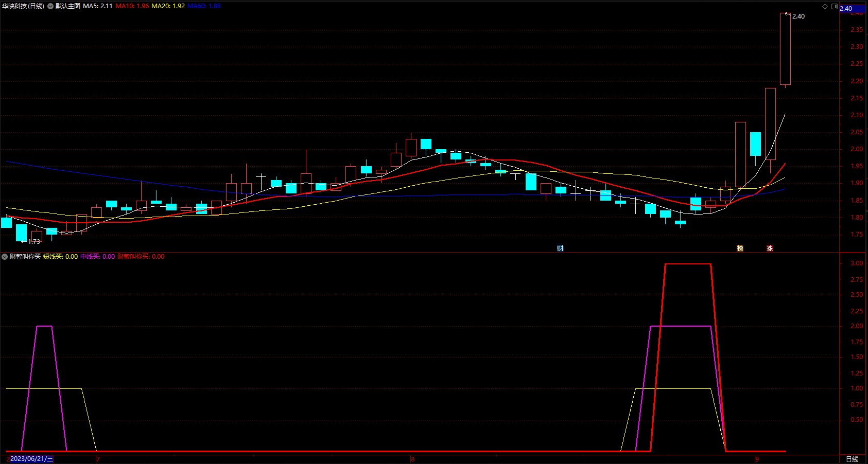Click the diamond icon in the top-right corner of the chart
The image size is (868, 464).
[x=825, y=6]
